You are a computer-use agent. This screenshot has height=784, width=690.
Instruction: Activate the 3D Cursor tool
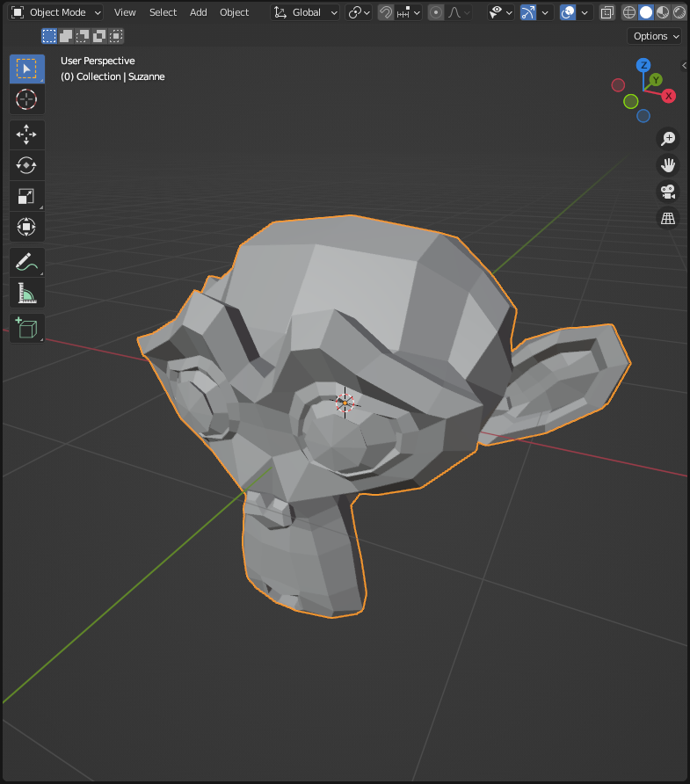click(x=27, y=99)
